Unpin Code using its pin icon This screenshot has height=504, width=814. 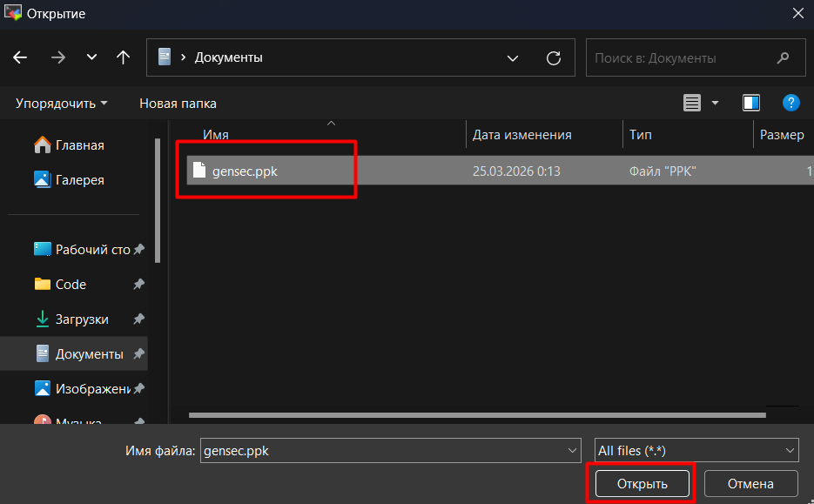[138, 284]
